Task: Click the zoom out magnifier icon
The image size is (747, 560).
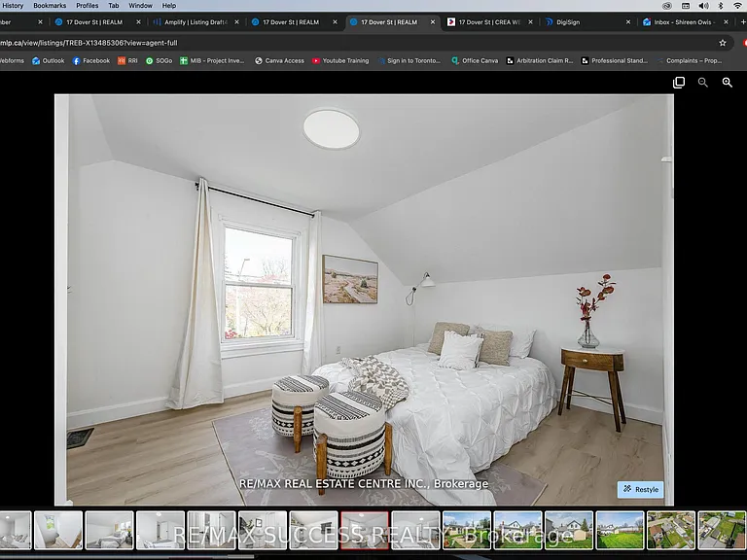Action: click(702, 83)
